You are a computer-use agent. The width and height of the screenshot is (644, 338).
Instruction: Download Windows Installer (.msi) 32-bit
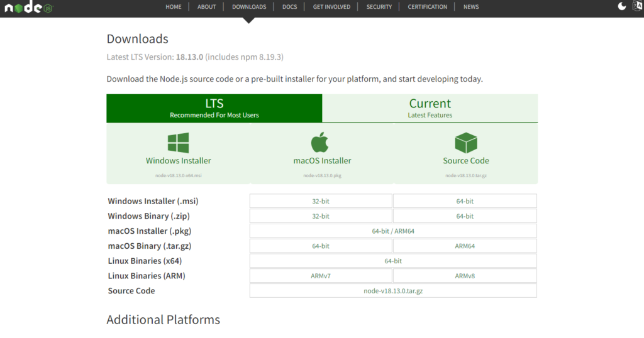click(321, 201)
